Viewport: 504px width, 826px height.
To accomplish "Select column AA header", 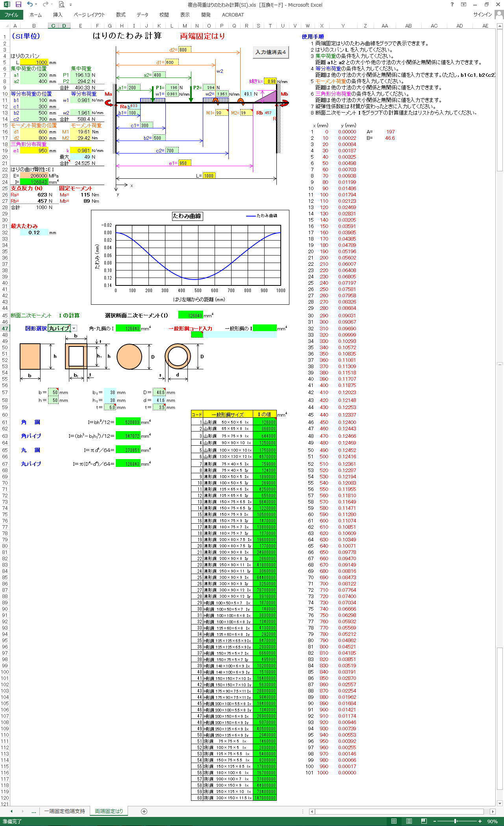I will tap(385, 26).
